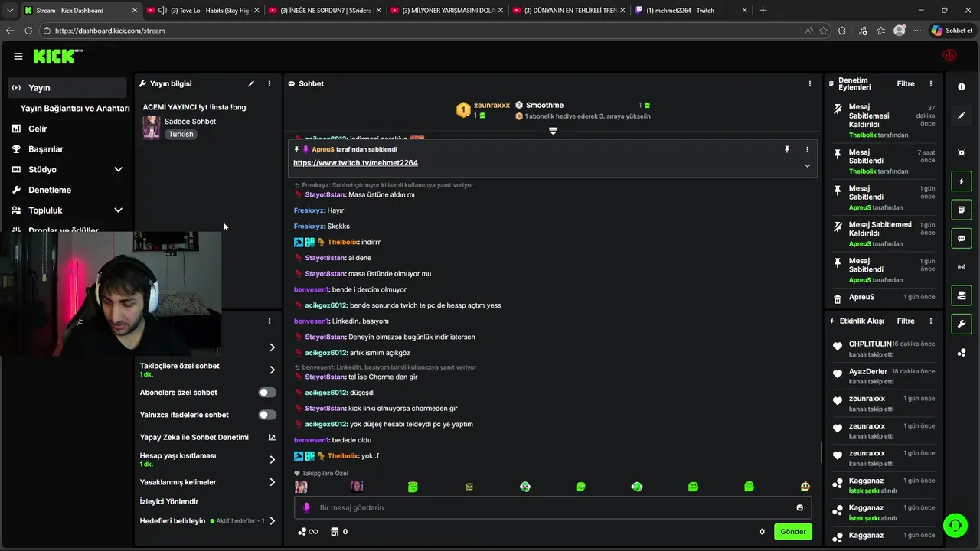980x551 pixels.
Task: Expand the pinned message chevron
Action: [x=807, y=165]
